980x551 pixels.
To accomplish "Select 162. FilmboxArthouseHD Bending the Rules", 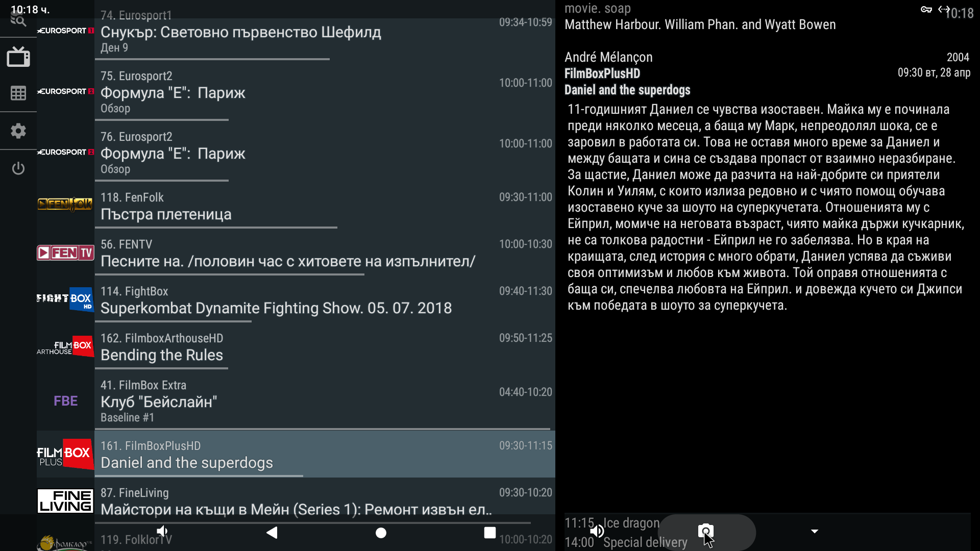I will coord(325,347).
